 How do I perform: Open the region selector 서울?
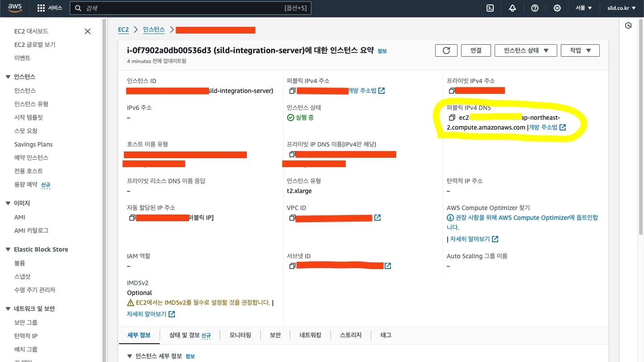pyautogui.click(x=584, y=8)
